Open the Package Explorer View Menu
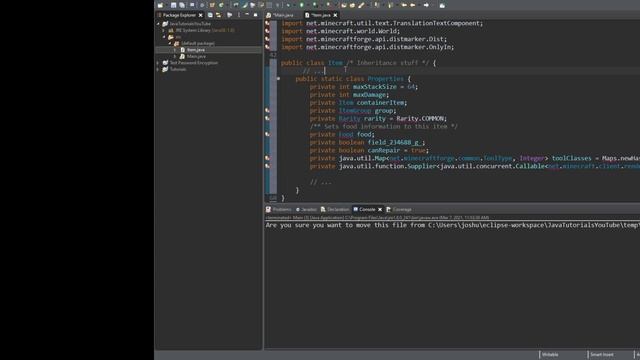The image size is (640, 360). (x=239, y=15)
